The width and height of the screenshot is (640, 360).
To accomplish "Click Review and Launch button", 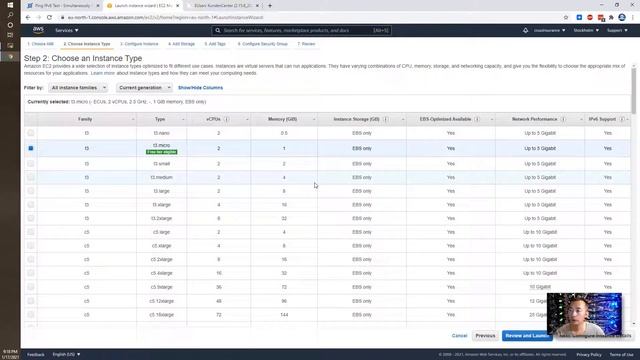I will coord(527,336).
